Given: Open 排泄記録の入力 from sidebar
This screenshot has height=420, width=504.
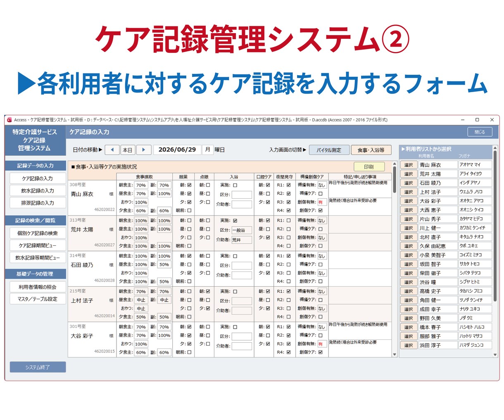Looking at the screenshot, I should point(38,203).
